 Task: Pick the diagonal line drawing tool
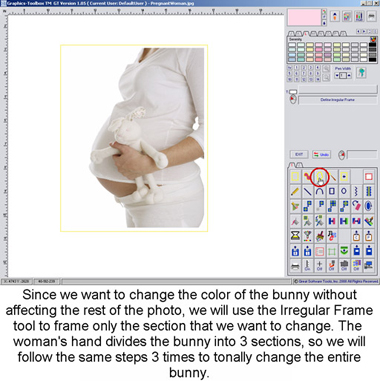click(x=307, y=191)
